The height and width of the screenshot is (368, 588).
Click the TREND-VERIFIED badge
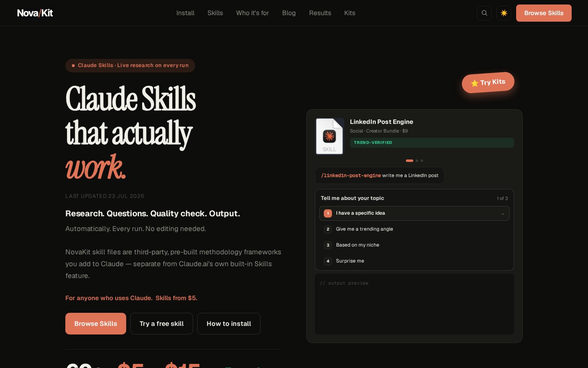point(432,143)
